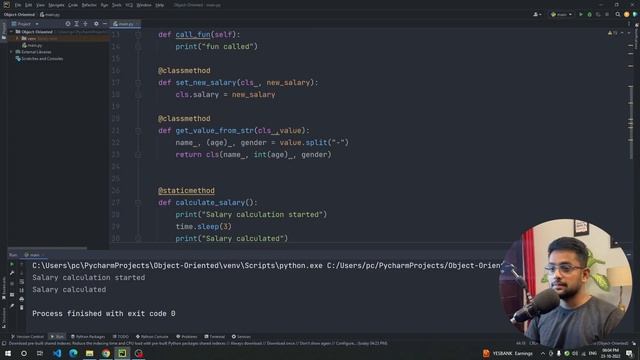
Task: Open Microsoft Edge from taskbar
Action: click(73, 353)
